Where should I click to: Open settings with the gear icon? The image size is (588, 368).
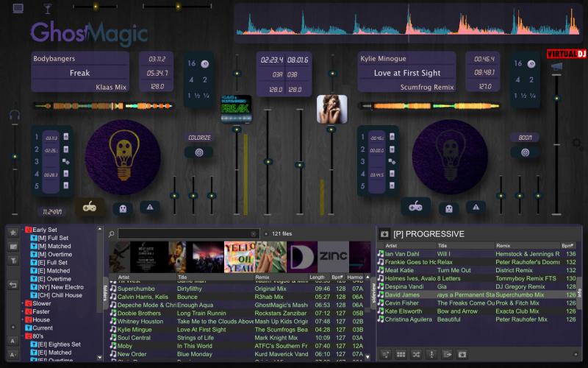[x=578, y=144]
